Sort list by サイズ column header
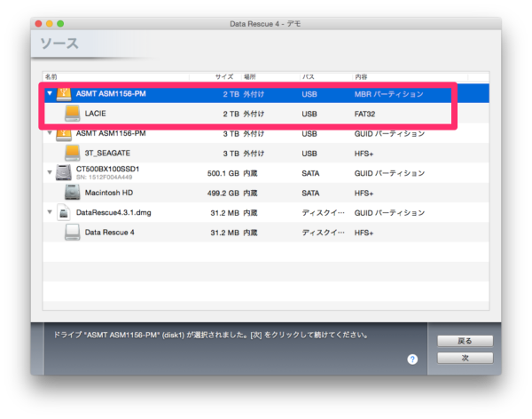Screen dimensions: 532x419 click(x=215, y=77)
